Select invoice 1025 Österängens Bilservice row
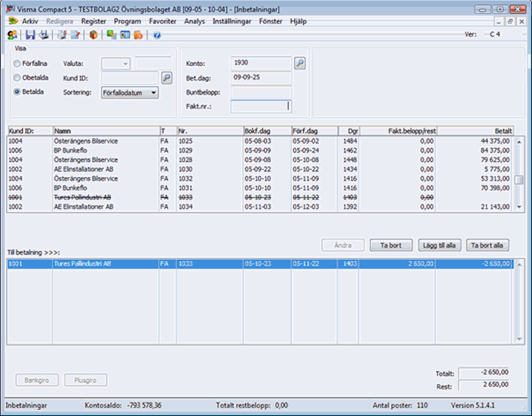Screen dimensions: 532x416 click(x=260, y=141)
